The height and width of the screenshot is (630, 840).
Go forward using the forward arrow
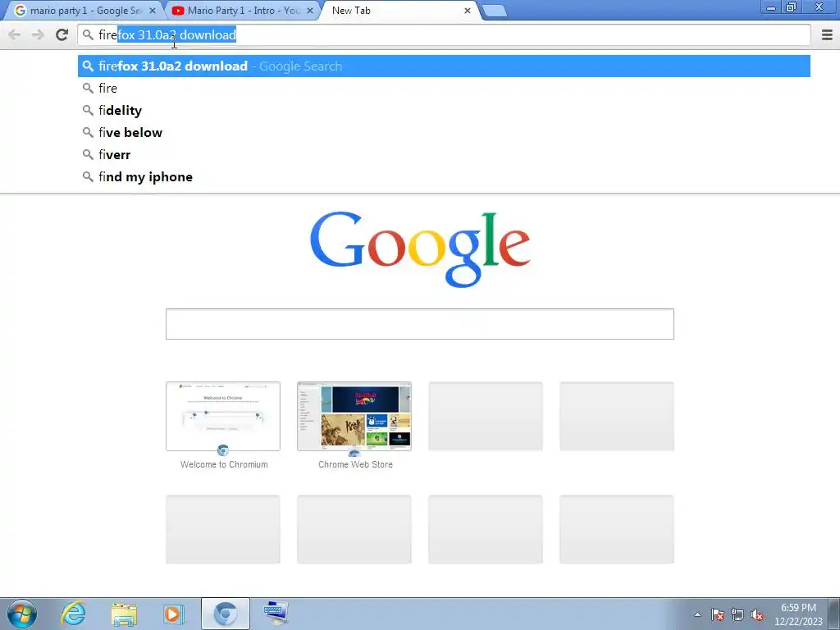38,34
